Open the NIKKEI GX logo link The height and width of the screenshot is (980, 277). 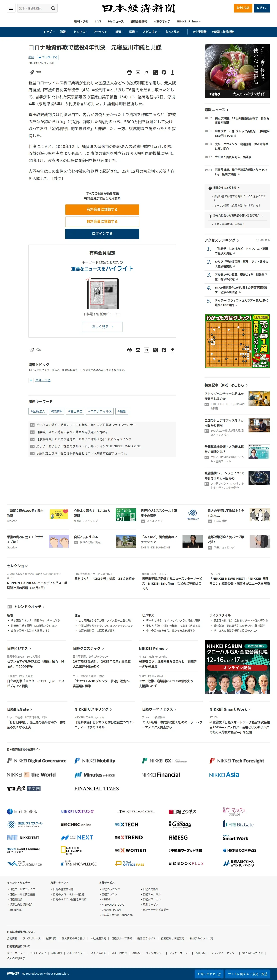[x=164, y=761]
